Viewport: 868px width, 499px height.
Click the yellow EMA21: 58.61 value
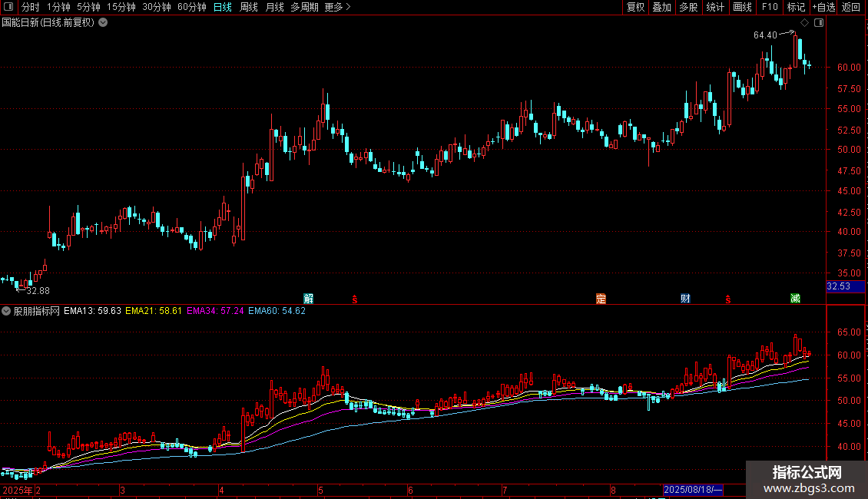coord(154,311)
